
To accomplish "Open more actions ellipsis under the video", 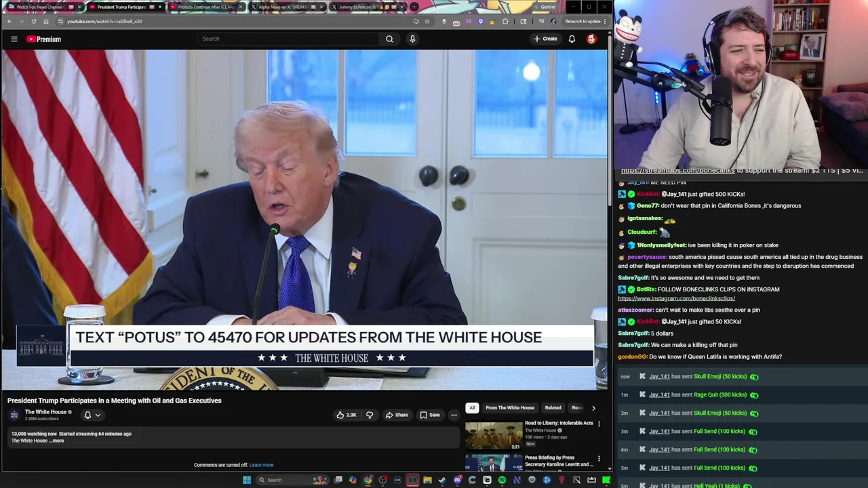I will click(454, 415).
